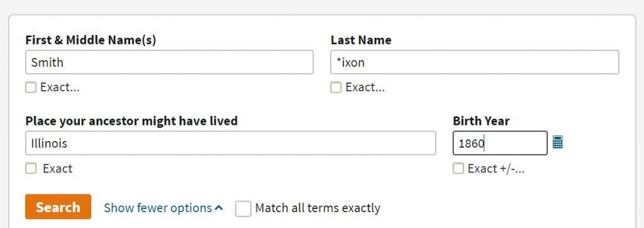
Task: Click the Birth Year field showing 1860
Action: 500,143
